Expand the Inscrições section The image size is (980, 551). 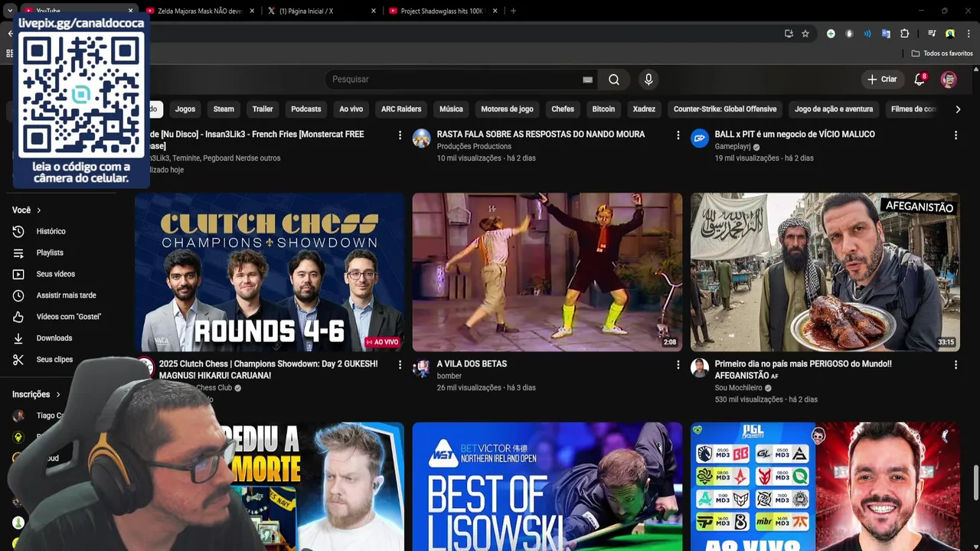coord(36,394)
